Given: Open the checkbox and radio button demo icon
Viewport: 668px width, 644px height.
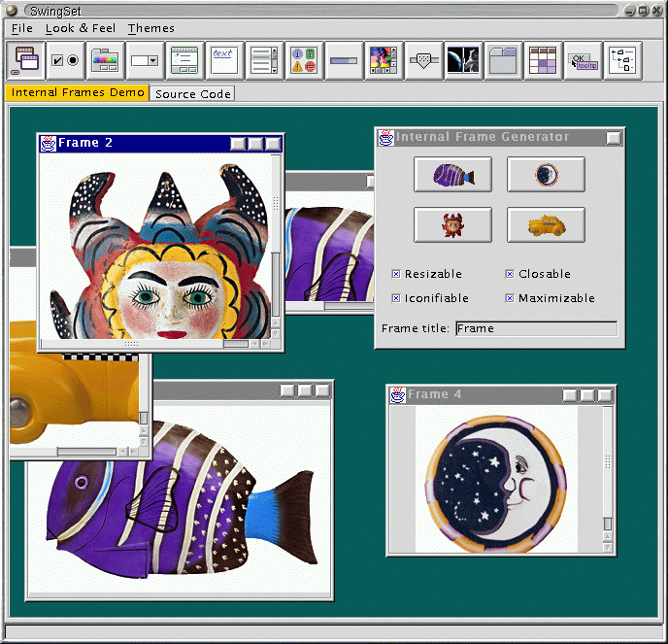Looking at the screenshot, I should [x=65, y=60].
